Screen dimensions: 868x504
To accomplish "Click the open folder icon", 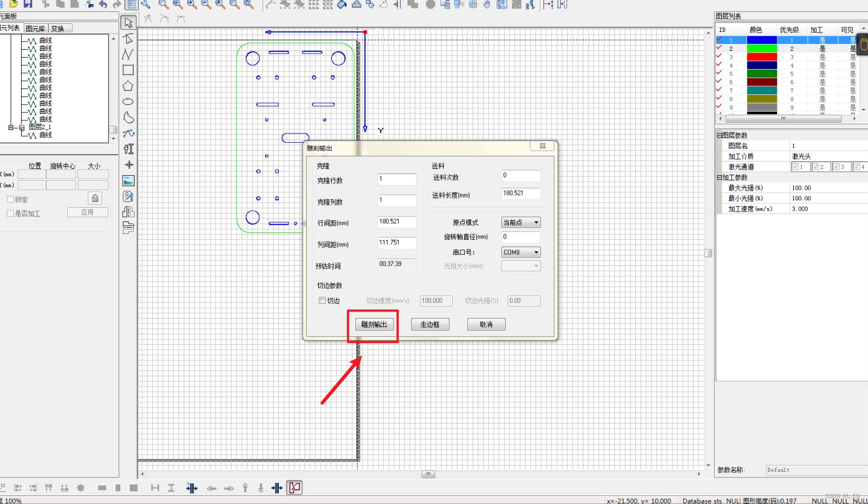I will [13, 5].
